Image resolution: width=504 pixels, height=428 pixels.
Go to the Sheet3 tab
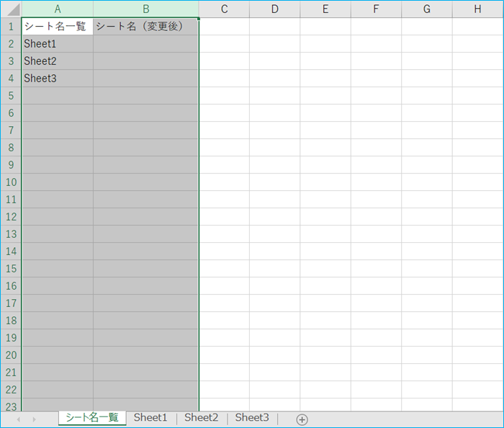coord(252,418)
